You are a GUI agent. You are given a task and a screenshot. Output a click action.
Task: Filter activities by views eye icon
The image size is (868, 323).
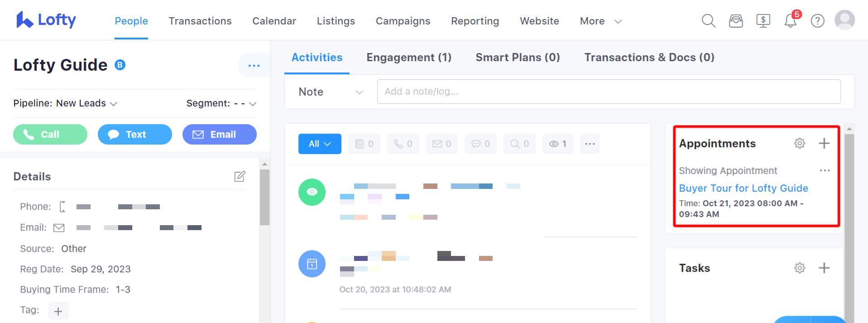[x=558, y=144]
